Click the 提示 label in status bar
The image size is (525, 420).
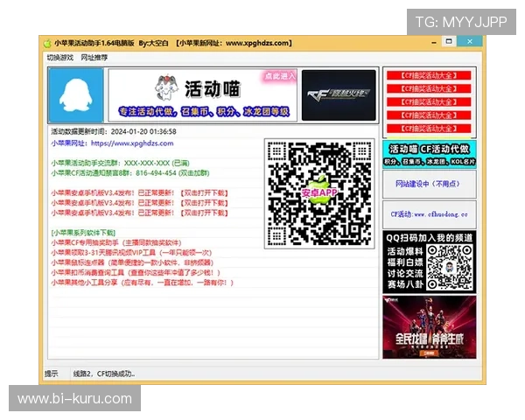click(52, 374)
